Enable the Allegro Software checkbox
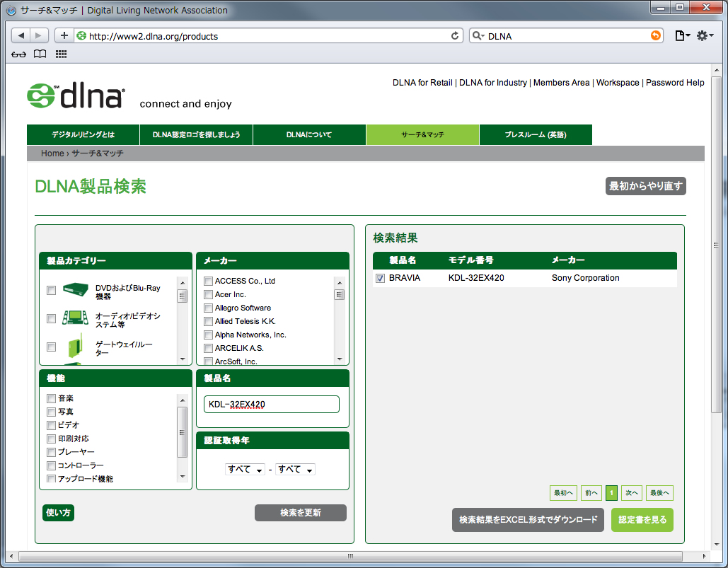 click(x=209, y=308)
